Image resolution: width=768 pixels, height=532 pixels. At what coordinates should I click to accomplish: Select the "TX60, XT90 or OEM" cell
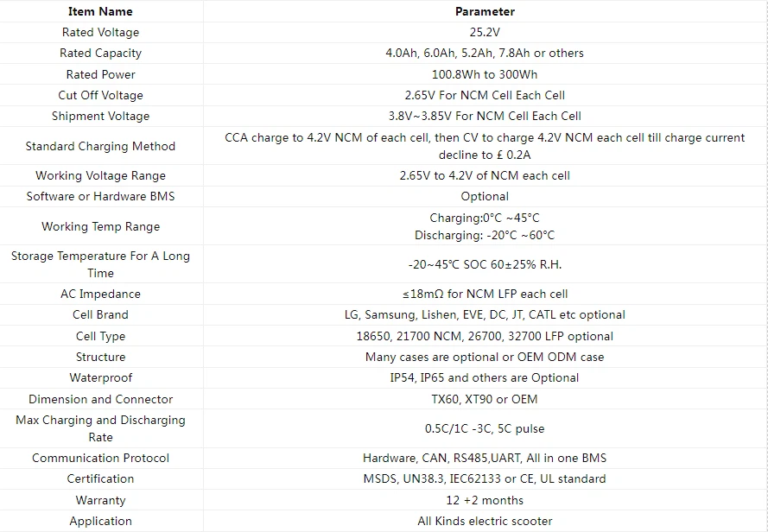pyautogui.click(x=485, y=399)
